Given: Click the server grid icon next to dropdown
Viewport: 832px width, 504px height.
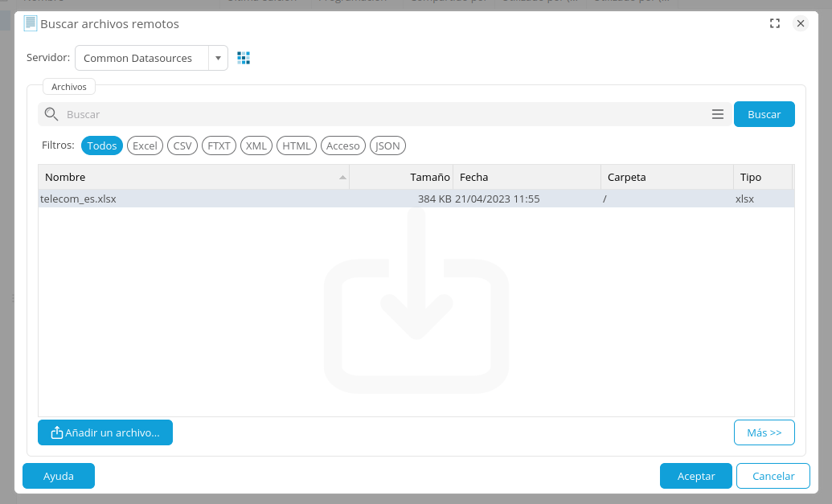Looking at the screenshot, I should click(244, 58).
